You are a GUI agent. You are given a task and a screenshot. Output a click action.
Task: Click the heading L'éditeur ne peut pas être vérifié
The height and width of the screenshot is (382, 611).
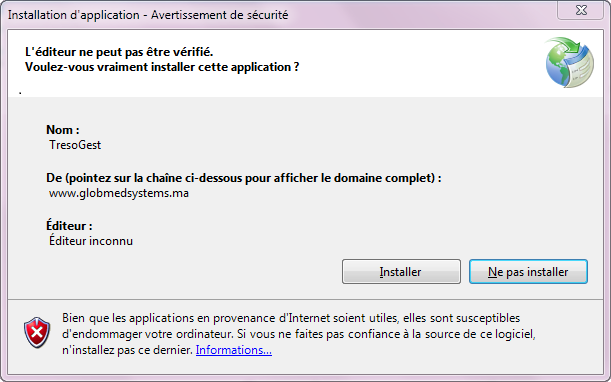[119, 52]
